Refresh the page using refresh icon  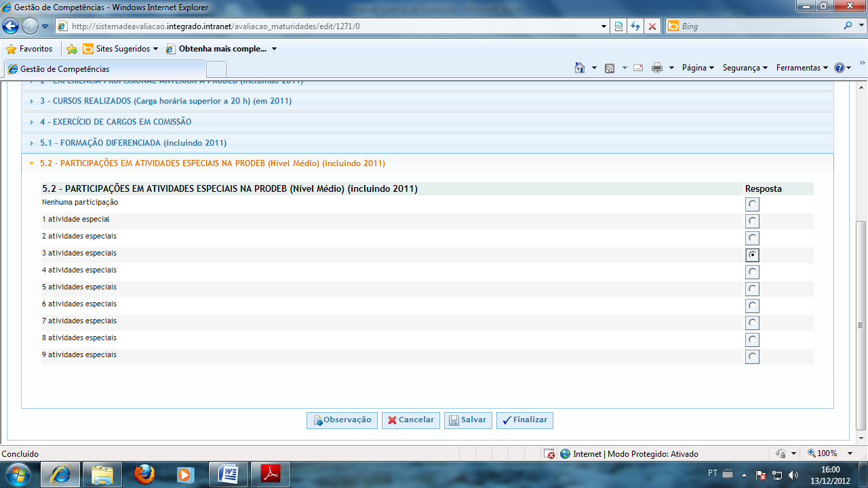(x=635, y=26)
